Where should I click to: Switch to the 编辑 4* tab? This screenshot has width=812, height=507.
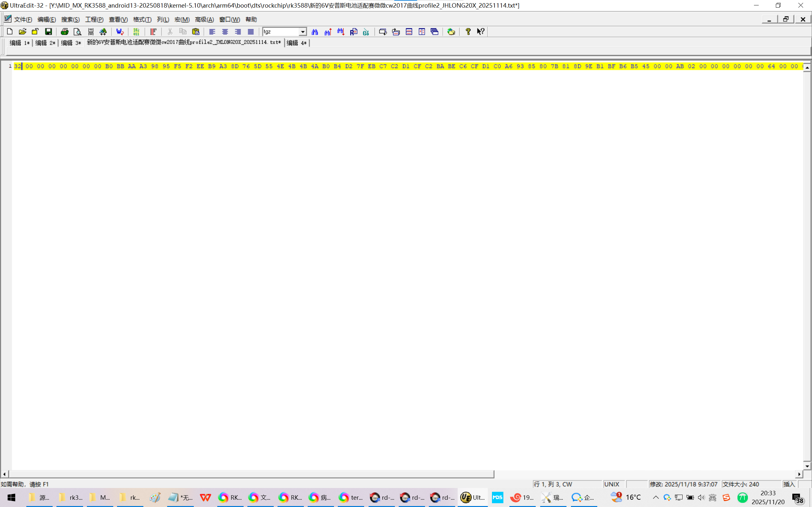(297, 43)
